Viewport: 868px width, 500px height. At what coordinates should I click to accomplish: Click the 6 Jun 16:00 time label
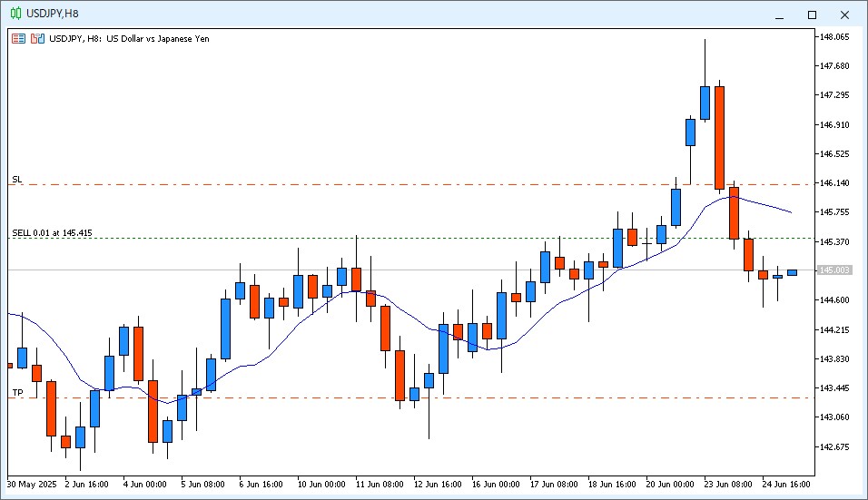(261, 484)
